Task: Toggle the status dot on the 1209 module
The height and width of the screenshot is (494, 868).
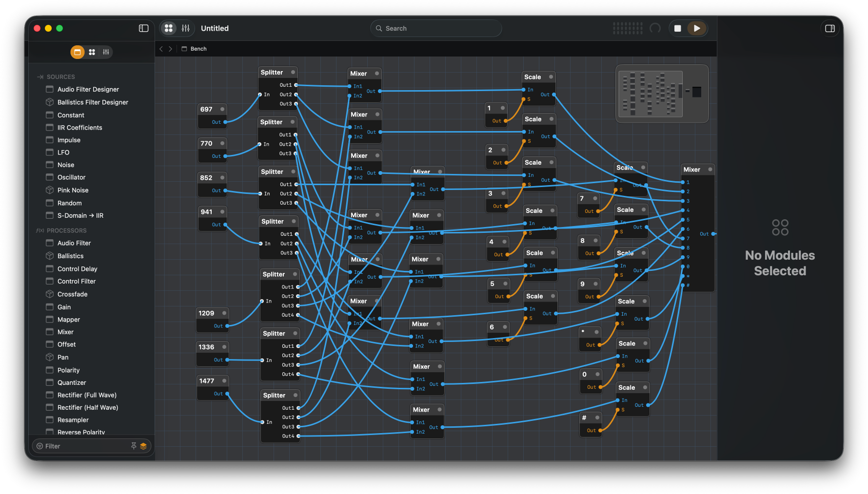Action: 224,313
